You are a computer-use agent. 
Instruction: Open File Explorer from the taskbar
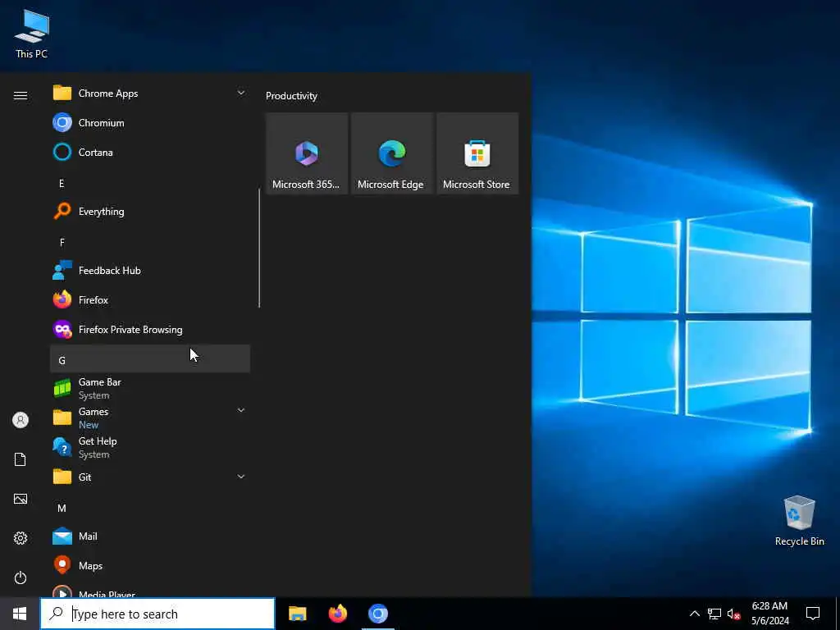pos(297,614)
